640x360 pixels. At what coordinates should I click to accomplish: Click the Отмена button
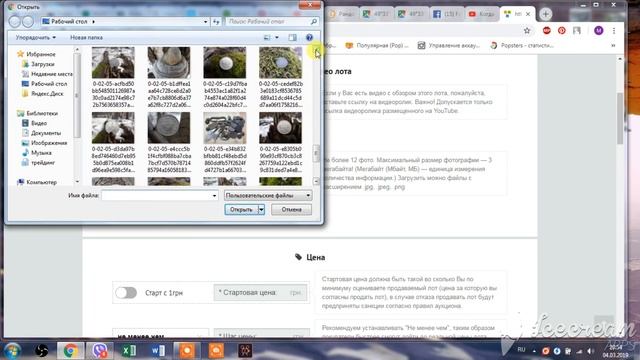coord(291,209)
